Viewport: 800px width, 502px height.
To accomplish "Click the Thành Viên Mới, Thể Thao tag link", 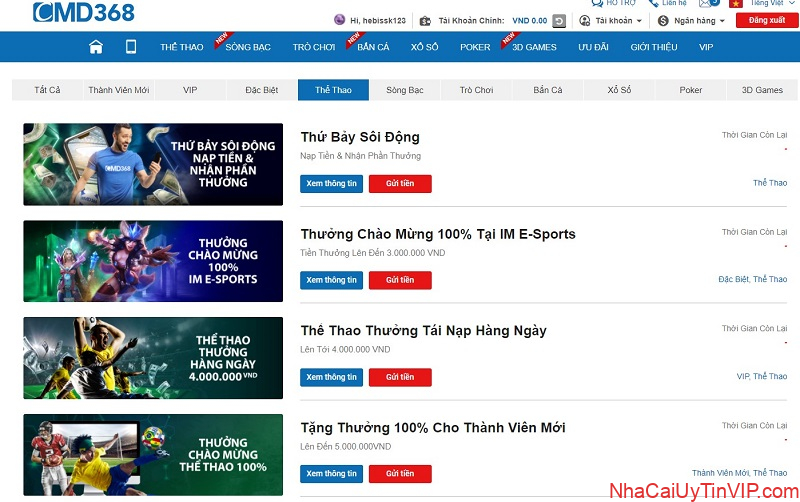I will (739, 473).
